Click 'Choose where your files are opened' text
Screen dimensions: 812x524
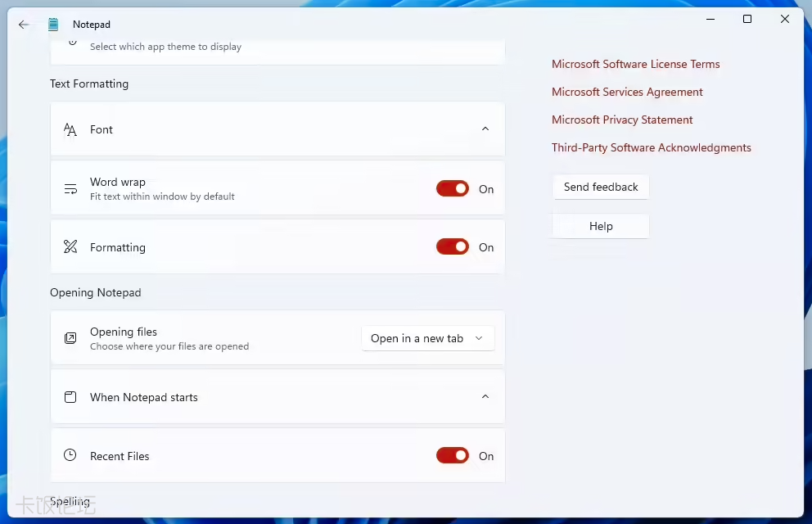click(169, 346)
